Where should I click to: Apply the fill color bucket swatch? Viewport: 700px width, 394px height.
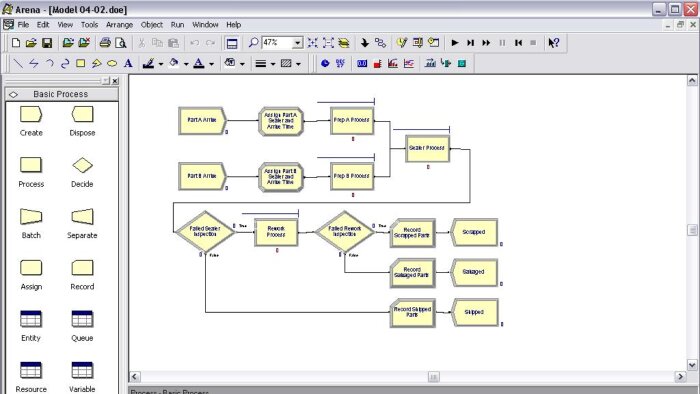point(174,63)
